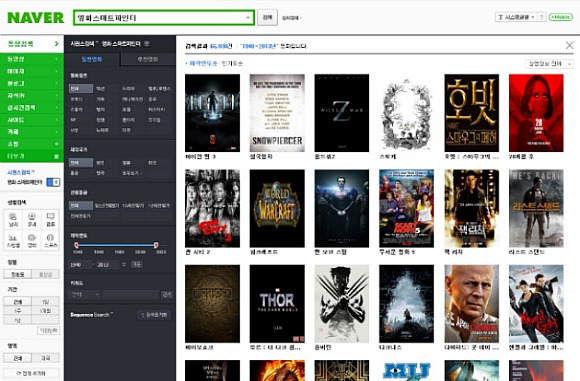Open the movie quick-search icon
This screenshot has height=381, width=580.
(32, 241)
